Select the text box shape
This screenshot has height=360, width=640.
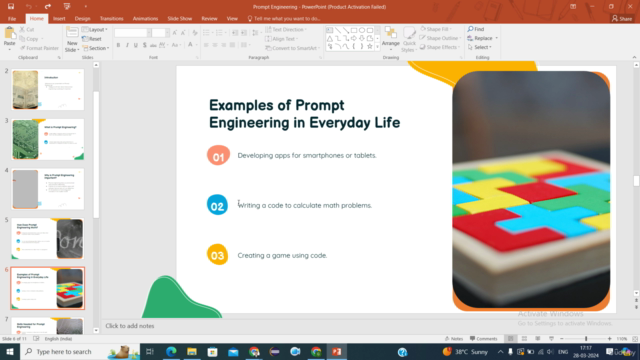(x=329, y=30)
